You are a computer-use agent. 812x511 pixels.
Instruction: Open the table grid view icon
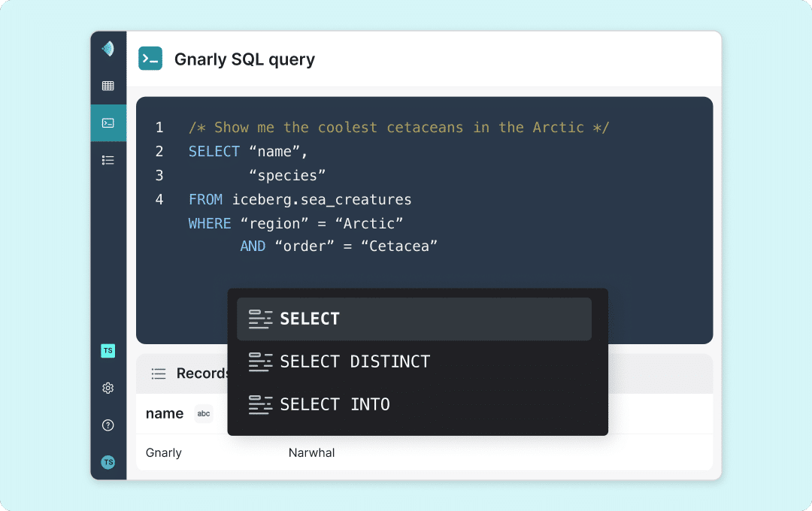click(108, 86)
